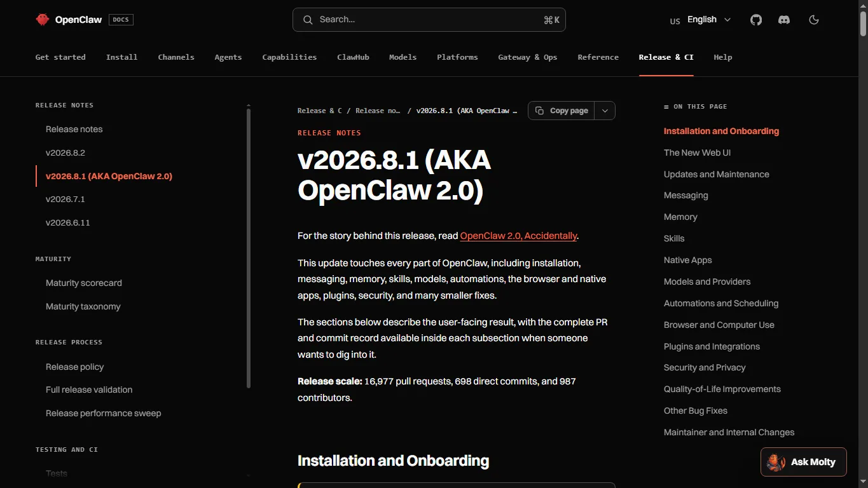
Task: Jump to Models and Providers section
Action: [707, 281]
